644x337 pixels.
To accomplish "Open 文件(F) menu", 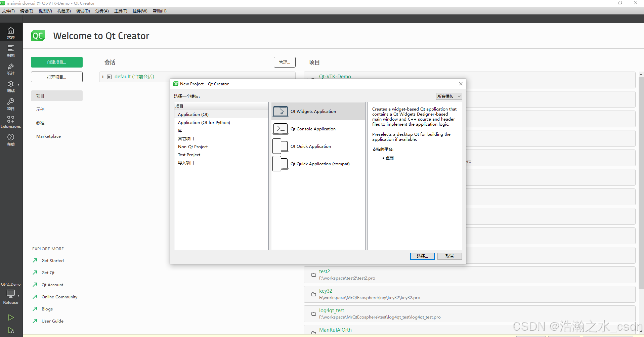I will (x=8, y=11).
